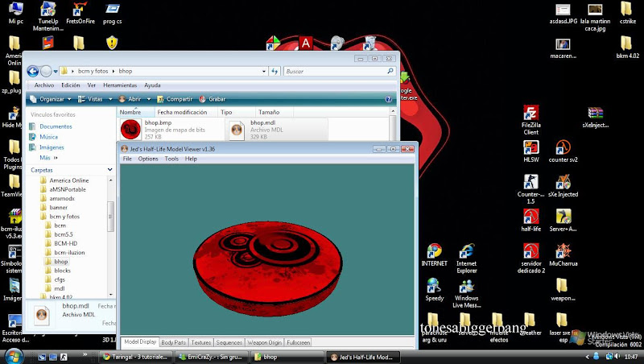Click Windows Start orb
This screenshot has height=364, width=644.
[x=14, y=356]
